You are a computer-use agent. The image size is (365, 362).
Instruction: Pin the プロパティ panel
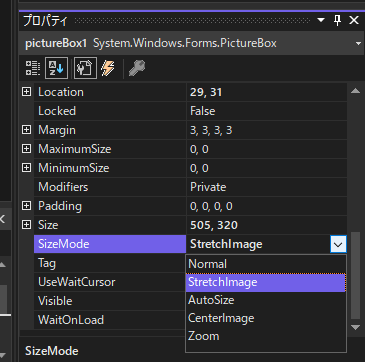(x=338, y=21)
